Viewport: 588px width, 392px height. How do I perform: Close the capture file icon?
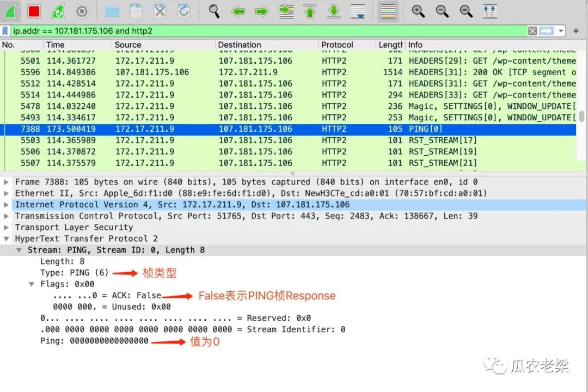160,11
